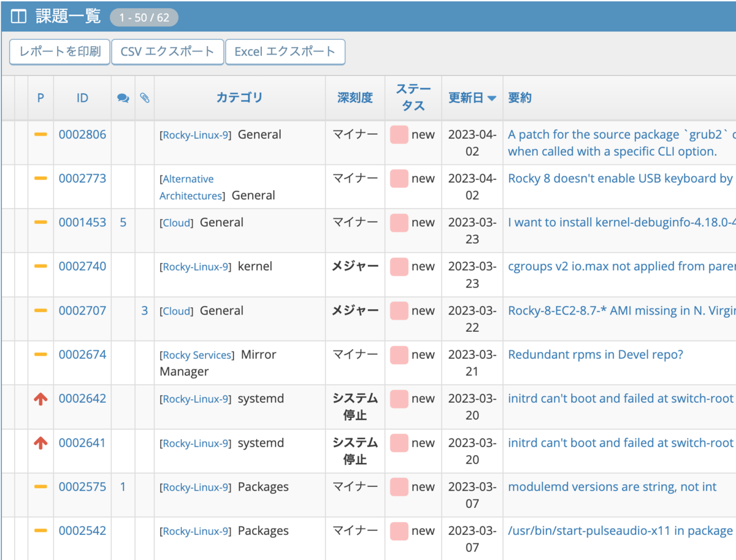Viewport: 736px width, 560px height.
Task: Open the Rocky-8-EC2 AMI missing summary link
Action: click(621, 310)
